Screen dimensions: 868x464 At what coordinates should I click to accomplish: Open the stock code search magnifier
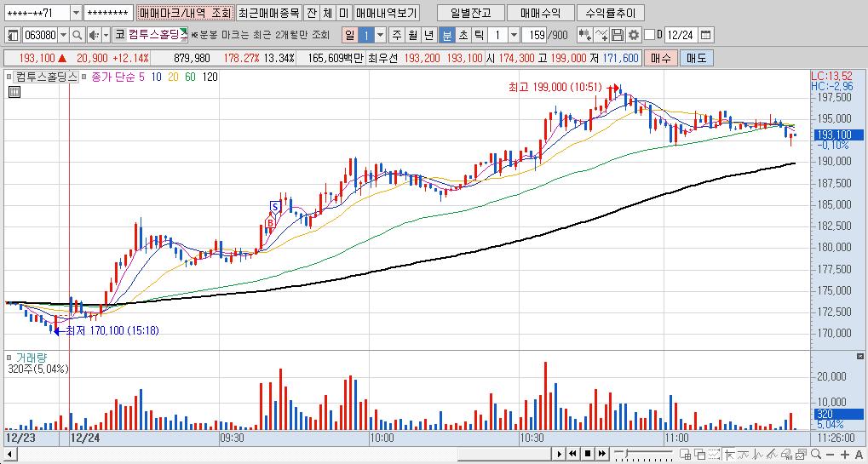[78, 36]
